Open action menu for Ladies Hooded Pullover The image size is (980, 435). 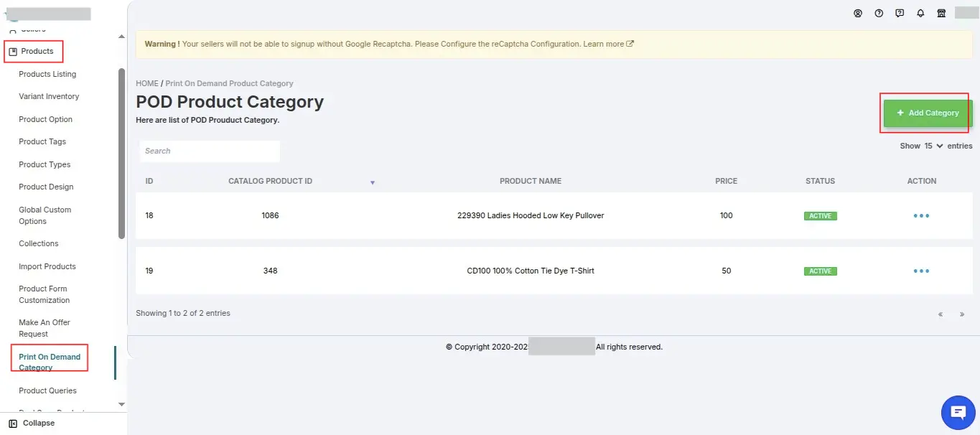tap(921, 215)
